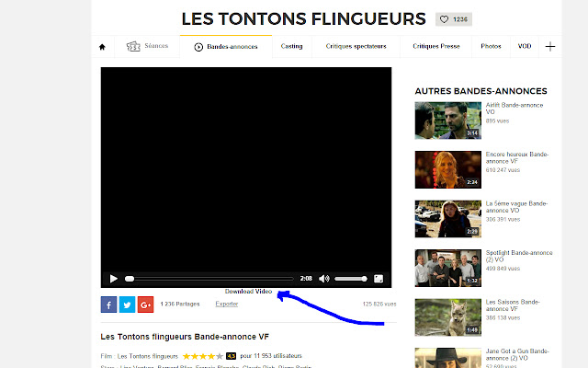The width and height of the screenshot is (588, 368).
Task: Toggle fullscreen mode on the player
Action: coord(378,278)
